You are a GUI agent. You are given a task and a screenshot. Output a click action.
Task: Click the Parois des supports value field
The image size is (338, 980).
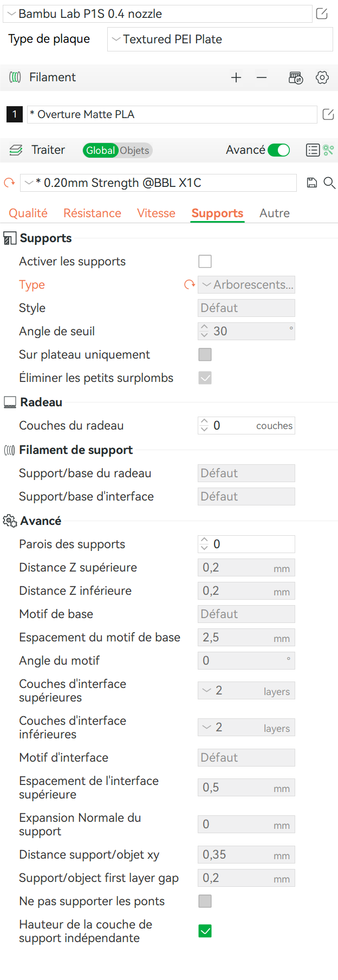coord(251,544)
